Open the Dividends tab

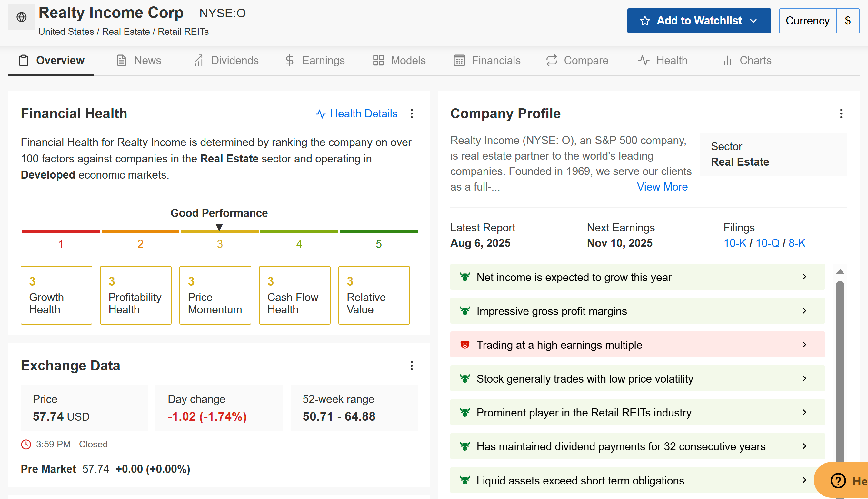coord(226,60)
